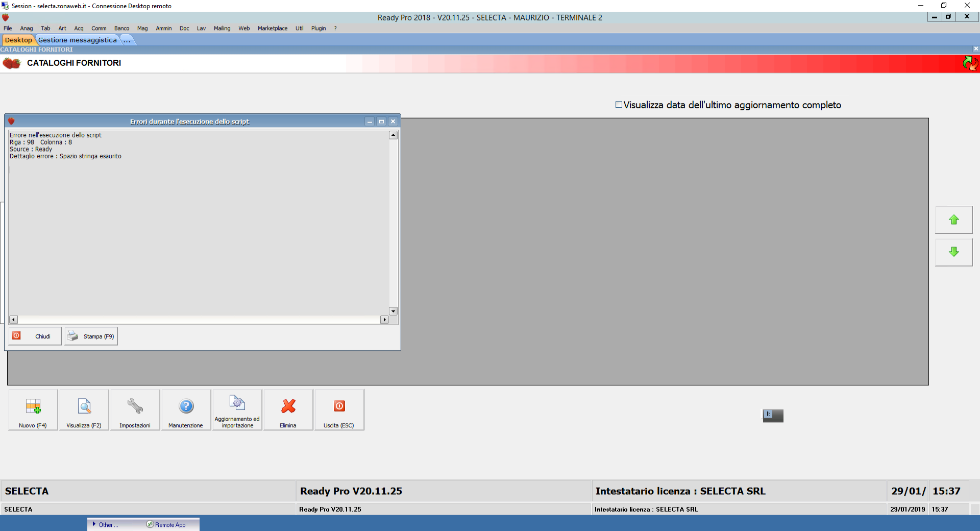Open the File menu
The height and width of the screenshot is (531, 980).
8,28
